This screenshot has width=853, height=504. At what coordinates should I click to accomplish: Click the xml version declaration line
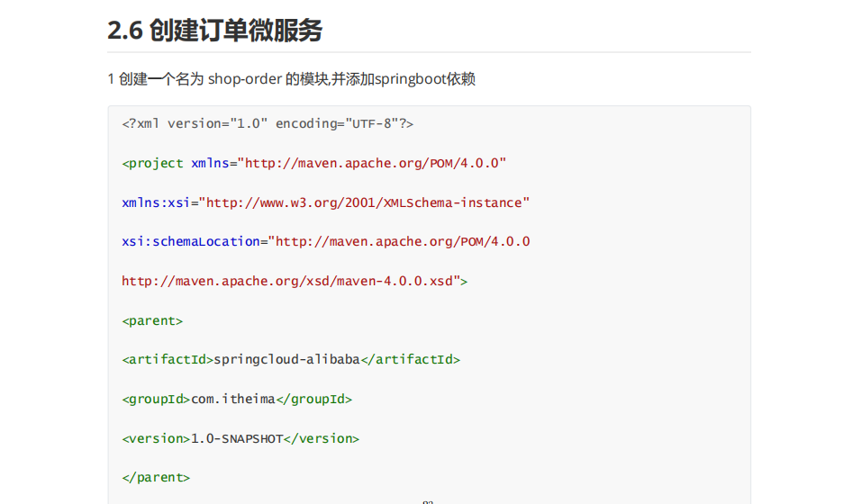coord(268,124)
